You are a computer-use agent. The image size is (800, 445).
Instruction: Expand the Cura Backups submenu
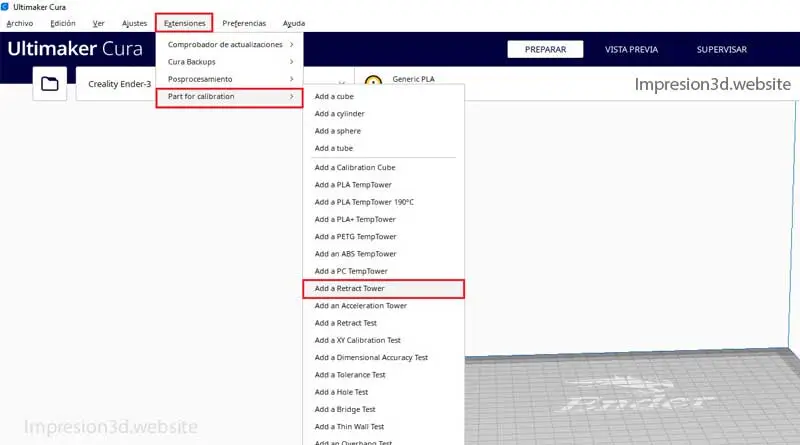pyautogui.click(x=230, y=62)
